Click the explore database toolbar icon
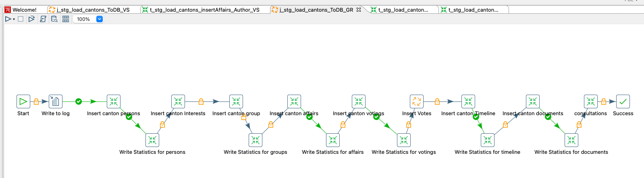Image resolution: width=644 pixels, height=178 pixels. click(54, 19)
